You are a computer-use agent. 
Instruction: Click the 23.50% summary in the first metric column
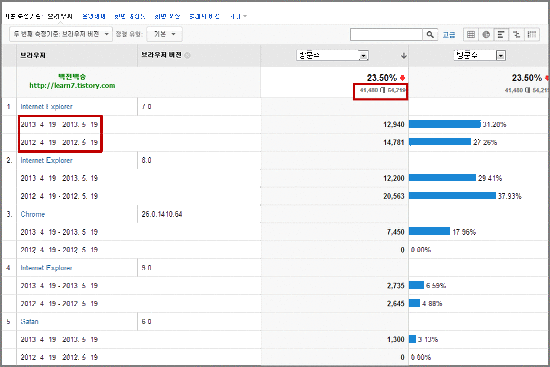382,78
